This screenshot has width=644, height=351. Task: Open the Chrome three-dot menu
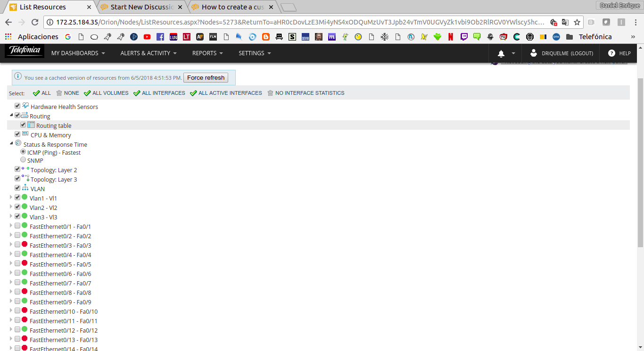635,22
